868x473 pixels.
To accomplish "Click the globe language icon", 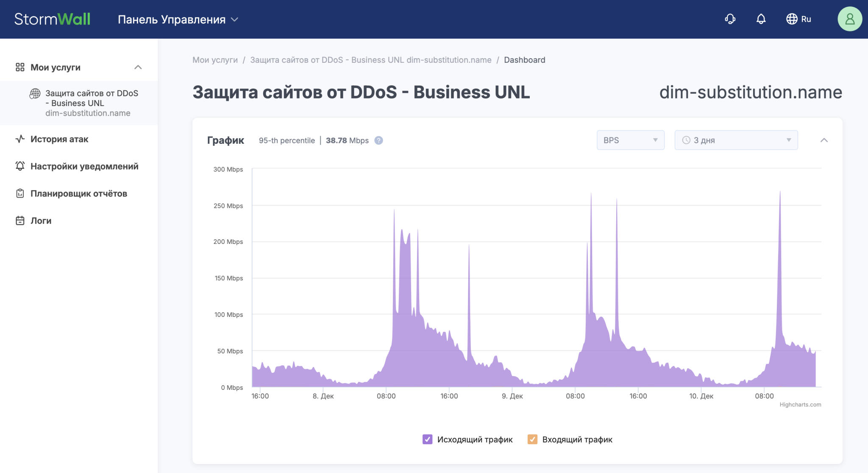I will pos(791,19).
